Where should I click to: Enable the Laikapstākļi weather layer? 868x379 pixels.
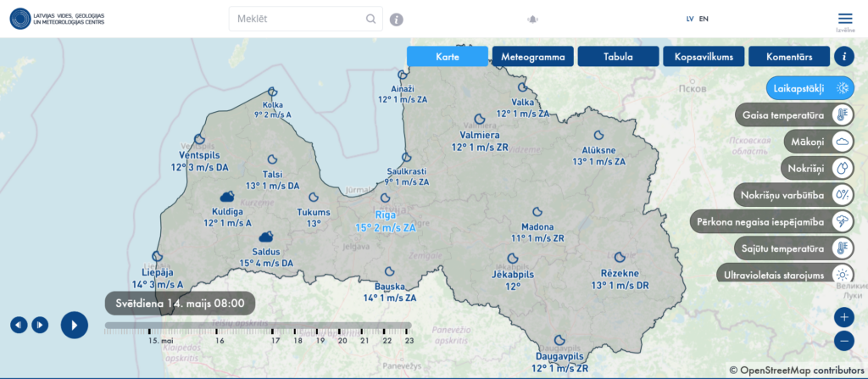(810, 88)
